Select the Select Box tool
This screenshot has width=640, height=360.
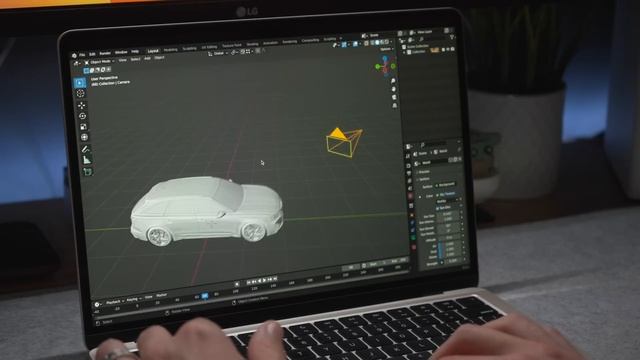[x=80, y=83]
